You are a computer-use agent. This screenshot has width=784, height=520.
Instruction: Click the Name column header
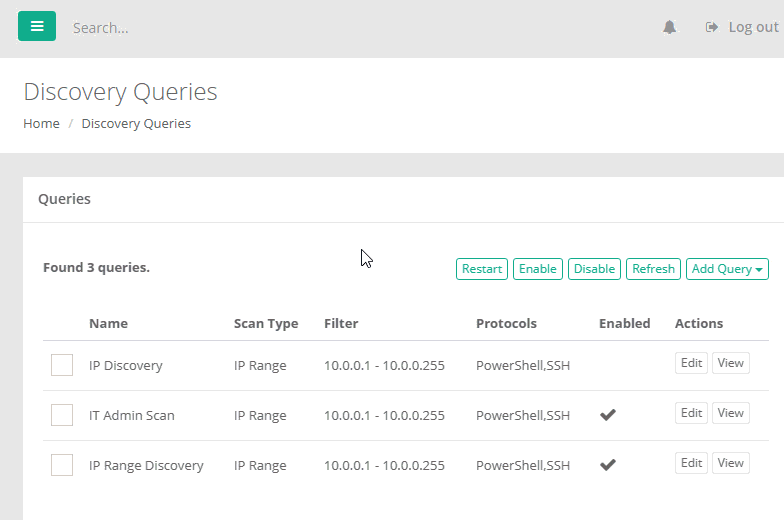click(x=108, y=324)
